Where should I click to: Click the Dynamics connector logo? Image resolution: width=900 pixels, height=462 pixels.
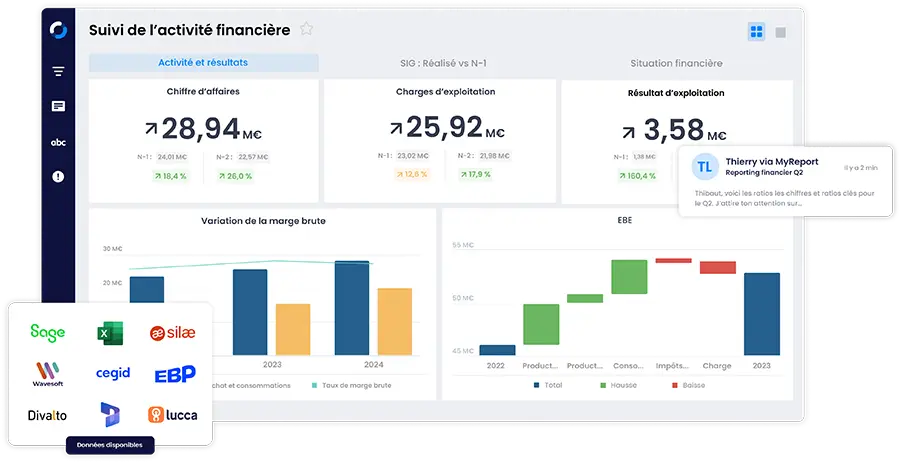(x=110, y=414)
